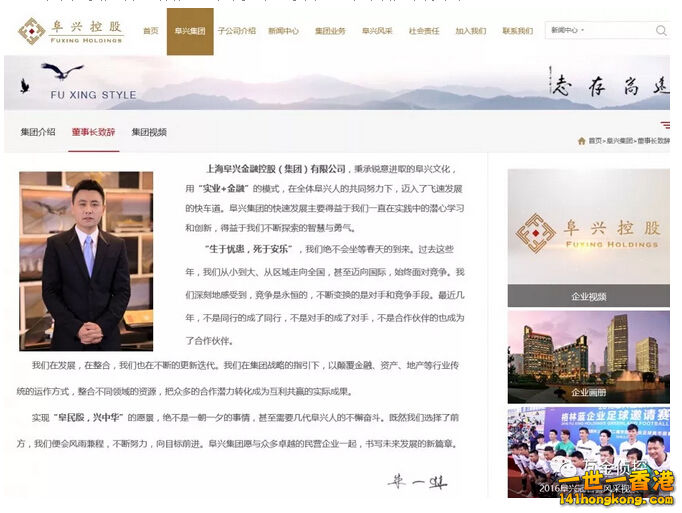Open 阜兴风采 navigation item

tap(377, 31)
